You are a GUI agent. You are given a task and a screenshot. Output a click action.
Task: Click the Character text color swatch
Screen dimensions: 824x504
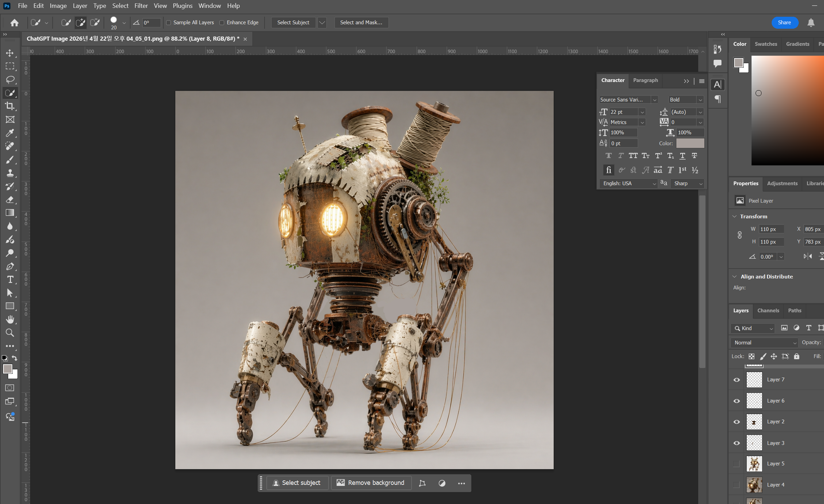pyautogui.click(x=690, y=143)
